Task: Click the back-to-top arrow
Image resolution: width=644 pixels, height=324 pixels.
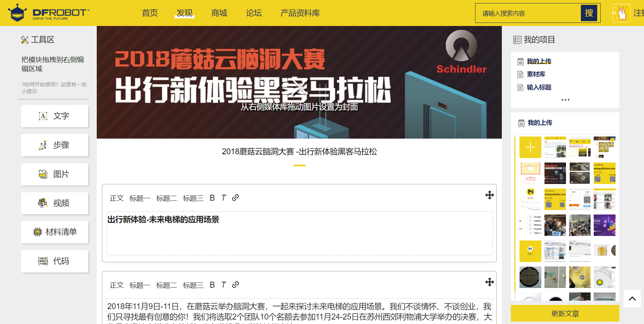Action: point(632,298)
